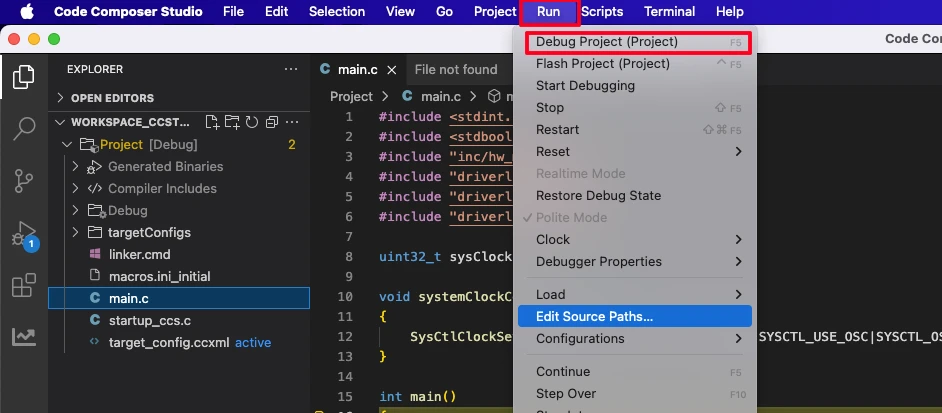Screen dimensions: 942x413
Task: Close the main.c editor tab
Action: point(392,70)
